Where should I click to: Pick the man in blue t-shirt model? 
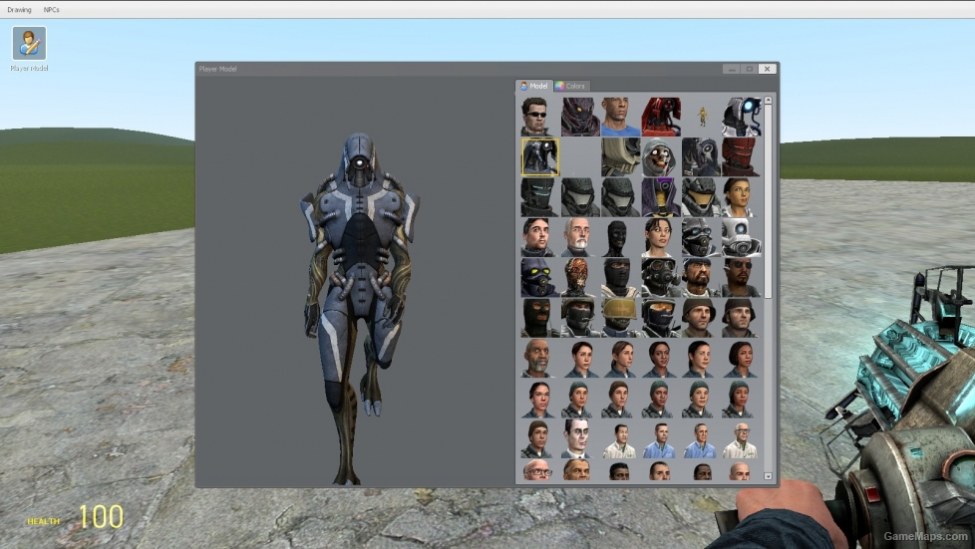click(620, 116)
